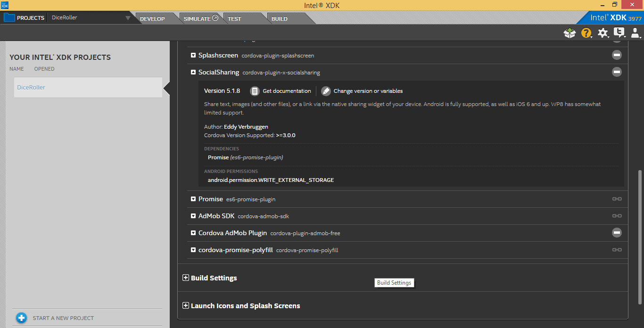Viewport: 644px width, 328px height.
Task: Switch to the TEST tab
Action: point(234,19)
